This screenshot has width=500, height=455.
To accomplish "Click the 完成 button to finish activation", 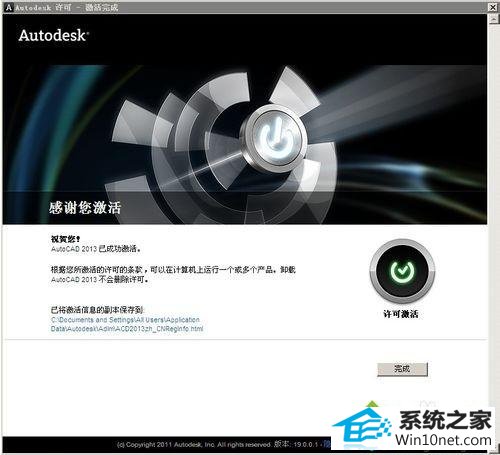I will point(402,369).
